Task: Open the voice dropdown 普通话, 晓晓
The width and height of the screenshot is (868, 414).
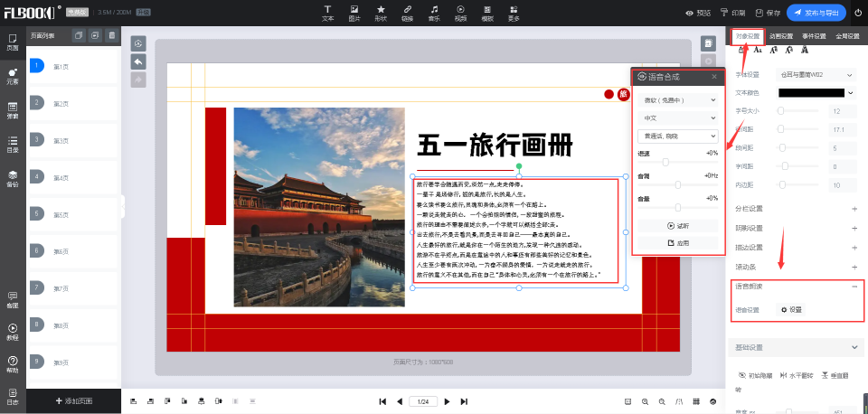Action: pos(677,136)
